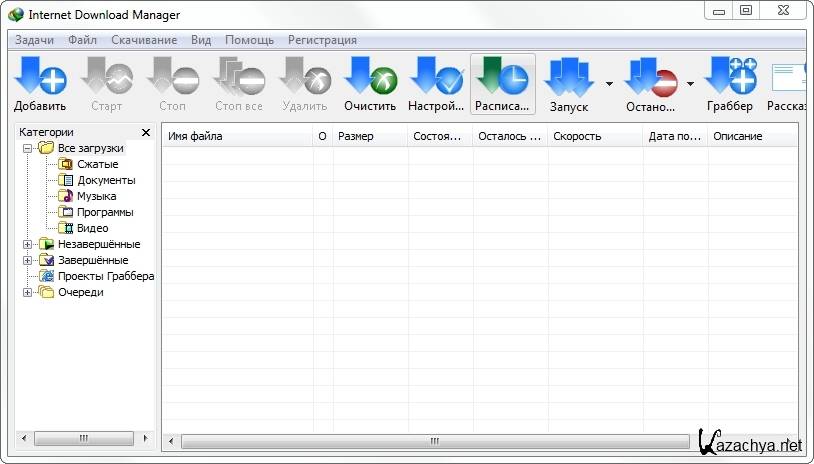Open dropdown arrow next to Запуск
This screenshot has height=464, width=814.
[x=609, y=83]
